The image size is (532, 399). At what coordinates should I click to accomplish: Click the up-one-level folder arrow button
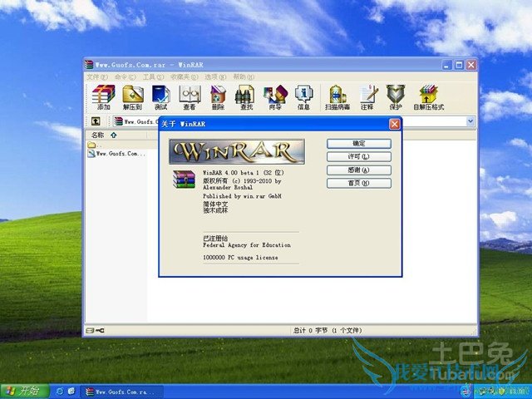tap(96, 121)
